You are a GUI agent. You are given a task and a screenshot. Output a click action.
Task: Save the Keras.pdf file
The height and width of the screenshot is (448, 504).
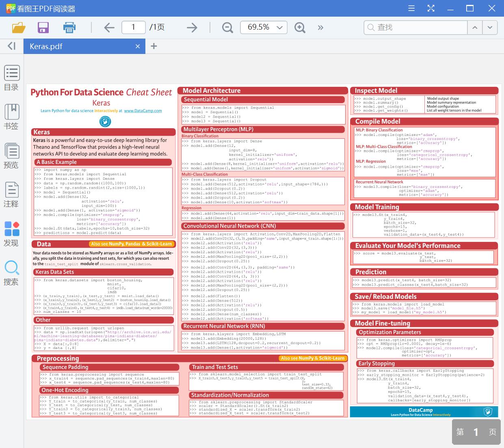tap(43, 27)
